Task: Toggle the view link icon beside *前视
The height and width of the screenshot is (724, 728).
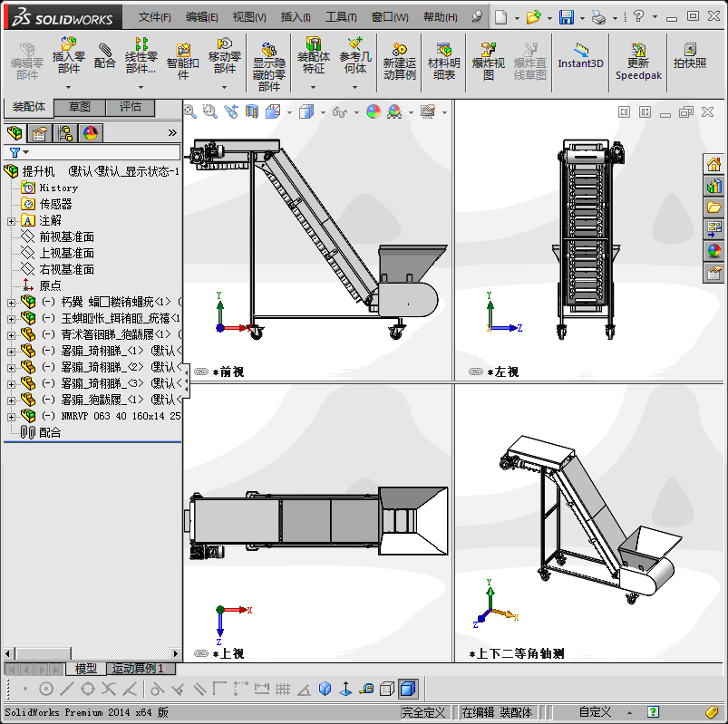Action: (201, 372)
